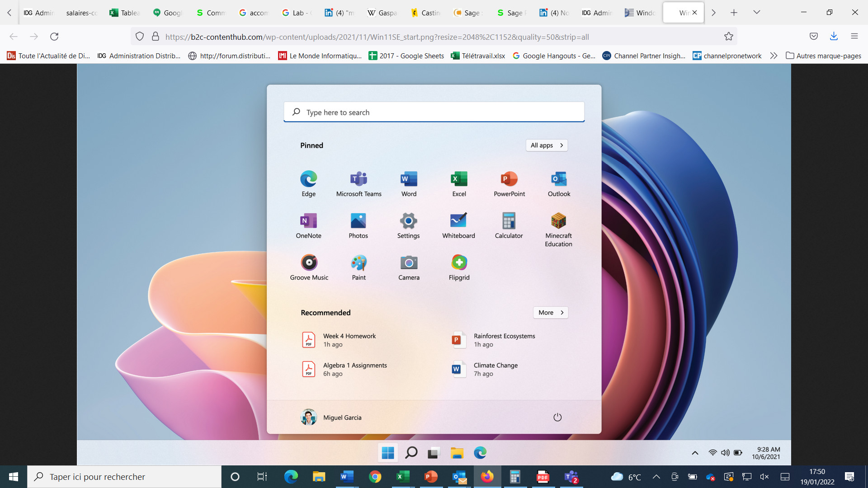Open the Firefox downloads panel
Image resolution: width=868 pixels, height=488 pixels.
tap(834, 37)
